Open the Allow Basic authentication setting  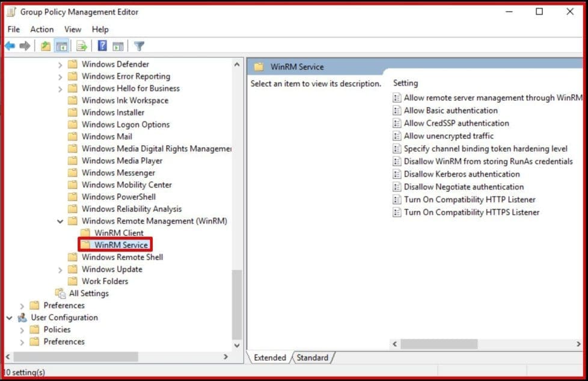tap(448, 110)
